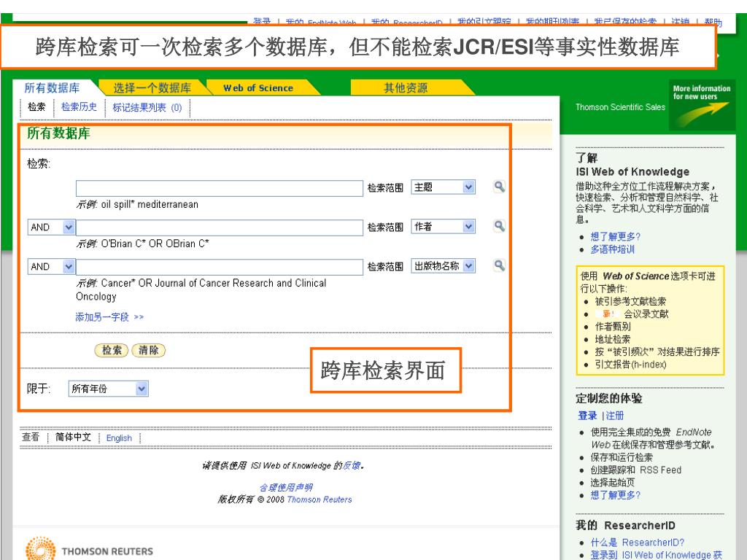Expand the 所有年份 year limit dropdown
Viewport: 747px width, 560px height.
[x=108, y=389]
